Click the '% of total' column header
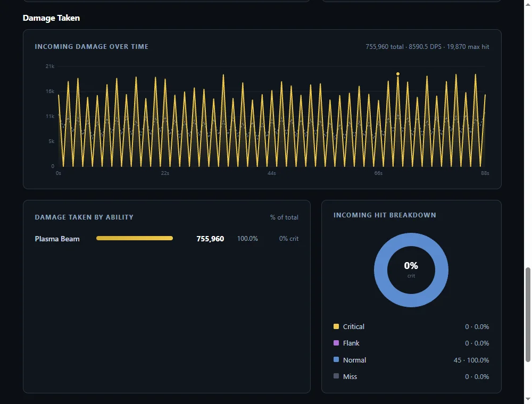This screenshot has width=532, height=404. (x=284, y=217)
